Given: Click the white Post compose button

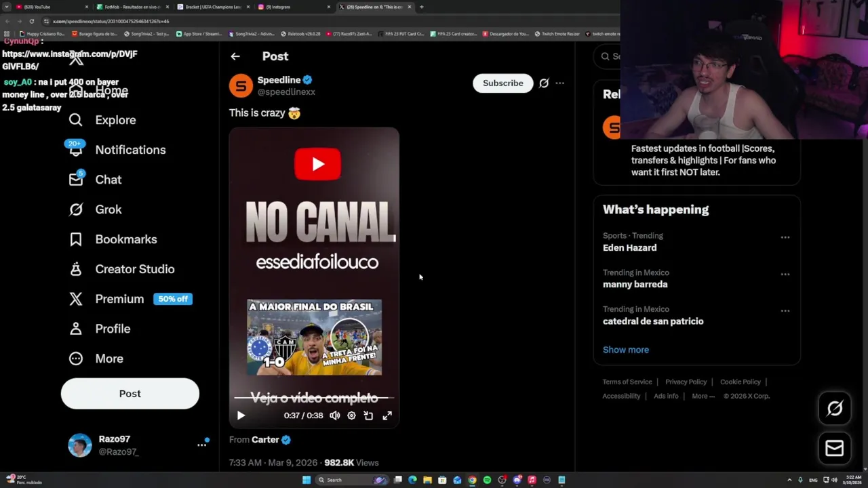Looking at the screenshot, I should coord(130,394).
